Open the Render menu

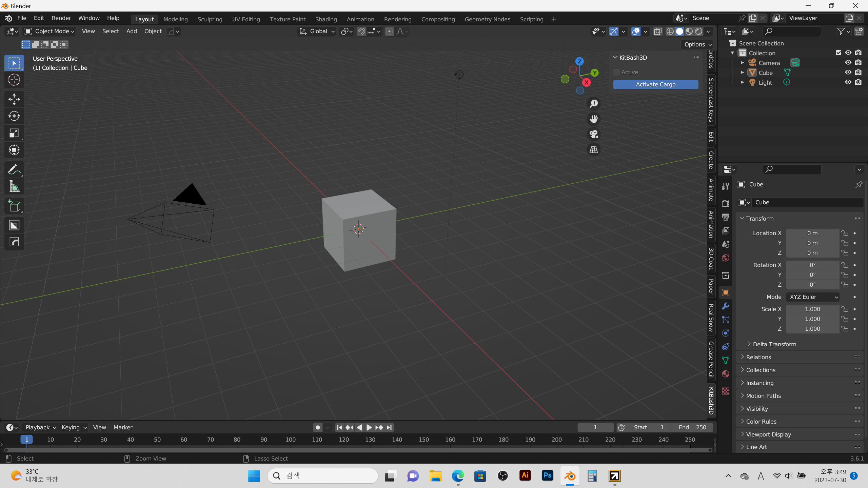pyautogui.click(x=61, y=18)
